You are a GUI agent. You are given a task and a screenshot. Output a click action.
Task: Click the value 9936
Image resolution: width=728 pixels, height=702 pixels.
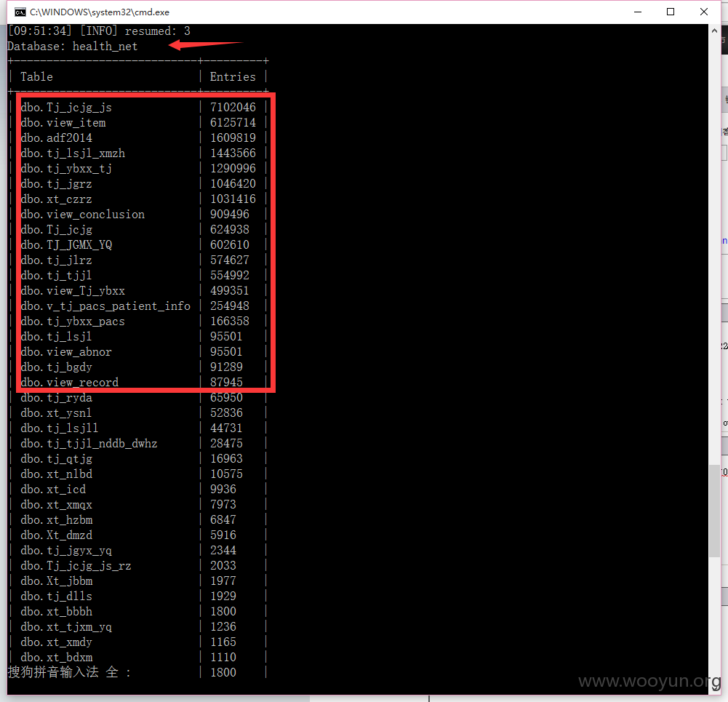pyautogui.click(x=223, y=490)
